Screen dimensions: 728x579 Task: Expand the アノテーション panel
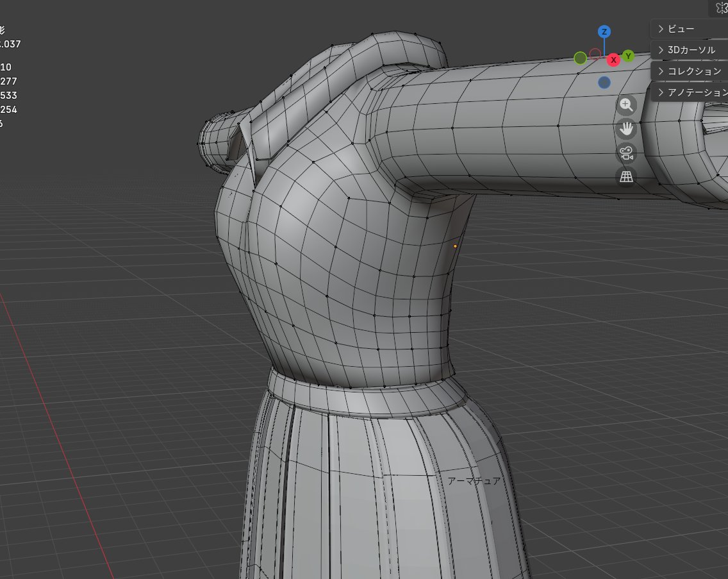click(x=689, y=92)
